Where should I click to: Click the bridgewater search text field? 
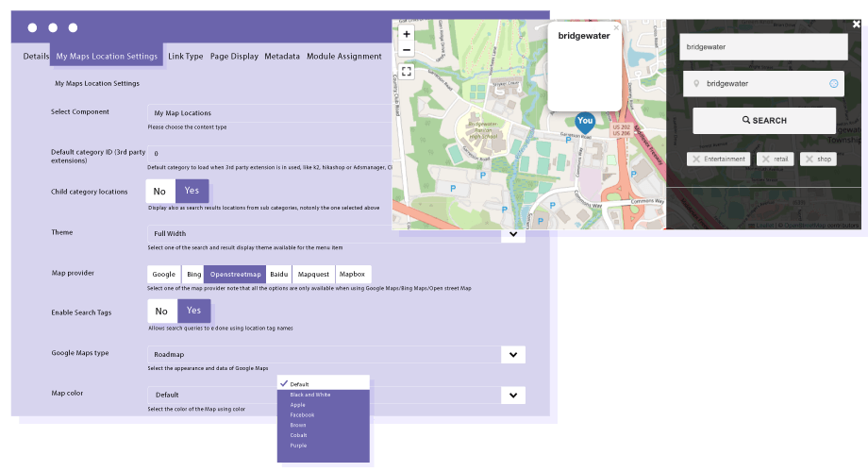tap(763, 46)
